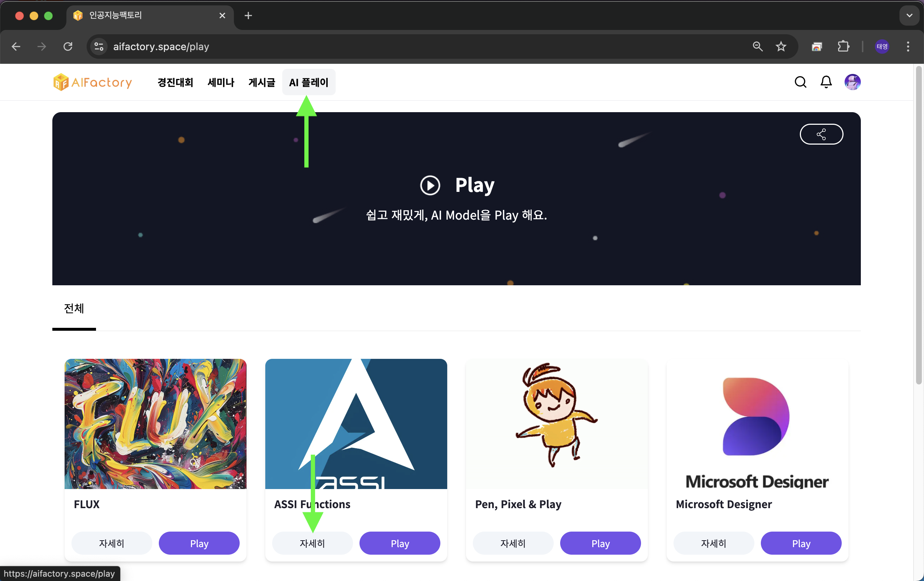Click the play circle icon in banner
Image resolution: width=924 pixels, height=581 pixels.
pos(430,185)
